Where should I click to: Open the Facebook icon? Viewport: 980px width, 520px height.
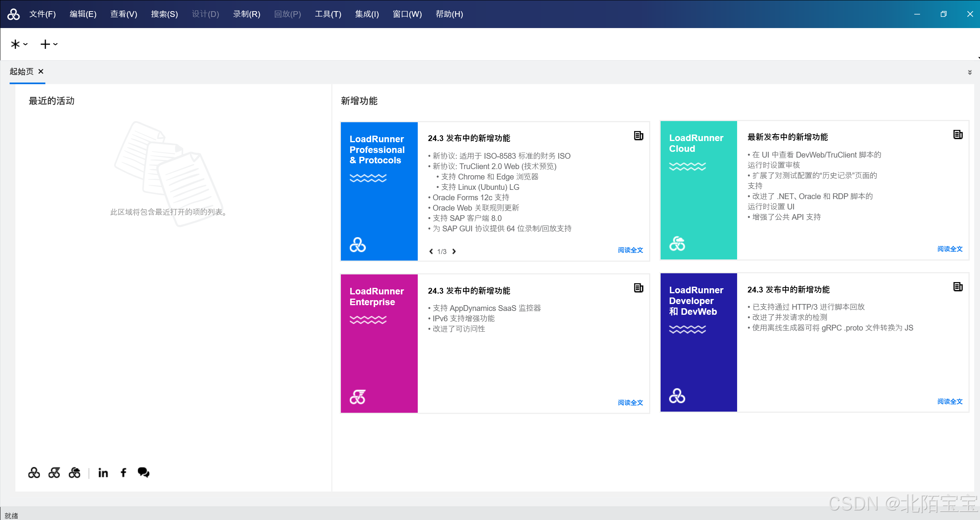[x=123, y=472]
